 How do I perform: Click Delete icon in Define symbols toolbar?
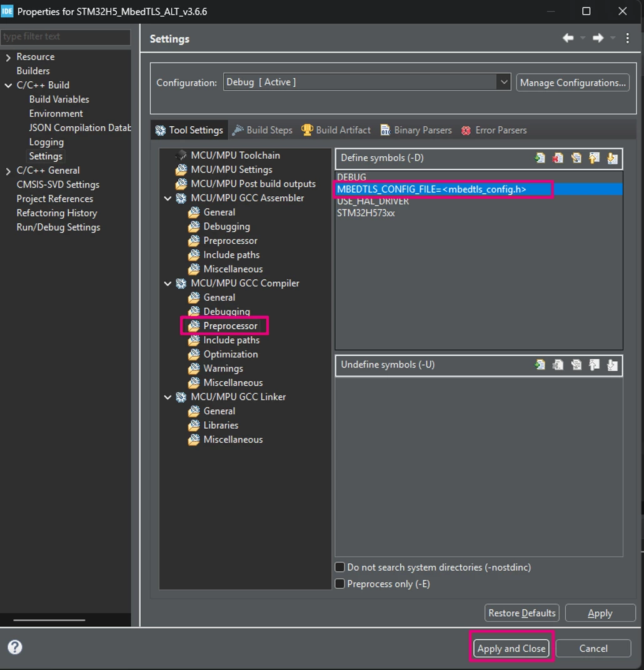558,158
